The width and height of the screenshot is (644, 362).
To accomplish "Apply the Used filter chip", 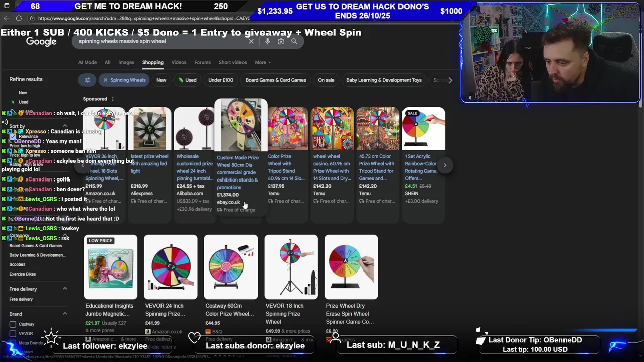I will [187, 80].
